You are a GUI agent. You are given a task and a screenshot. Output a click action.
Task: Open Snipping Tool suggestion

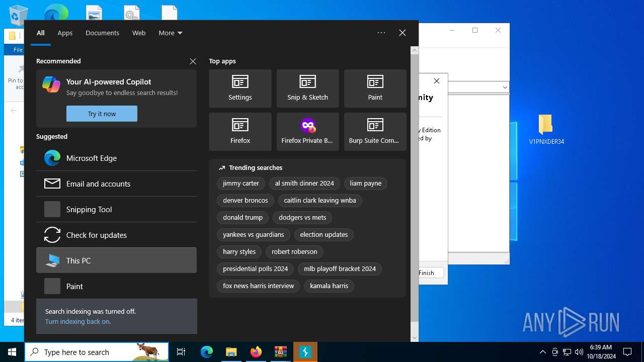pos(116,209)
